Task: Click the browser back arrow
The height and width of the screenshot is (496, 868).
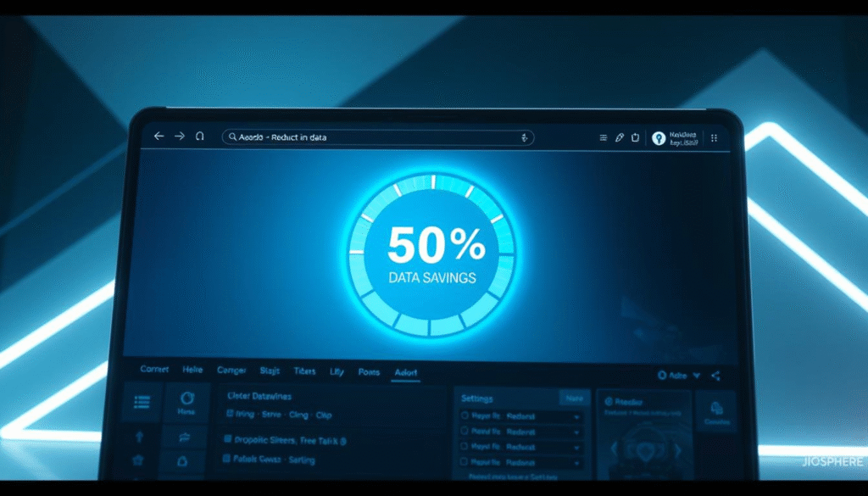Action: tap(159, 137)
